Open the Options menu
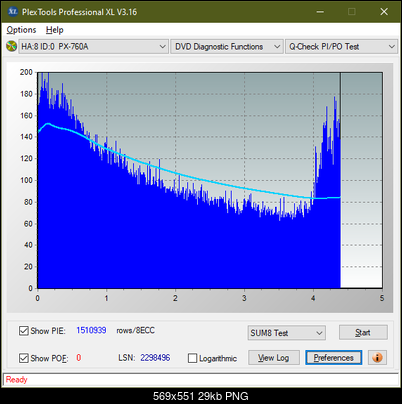Screen dimensions: 402x404 point(21,30)
